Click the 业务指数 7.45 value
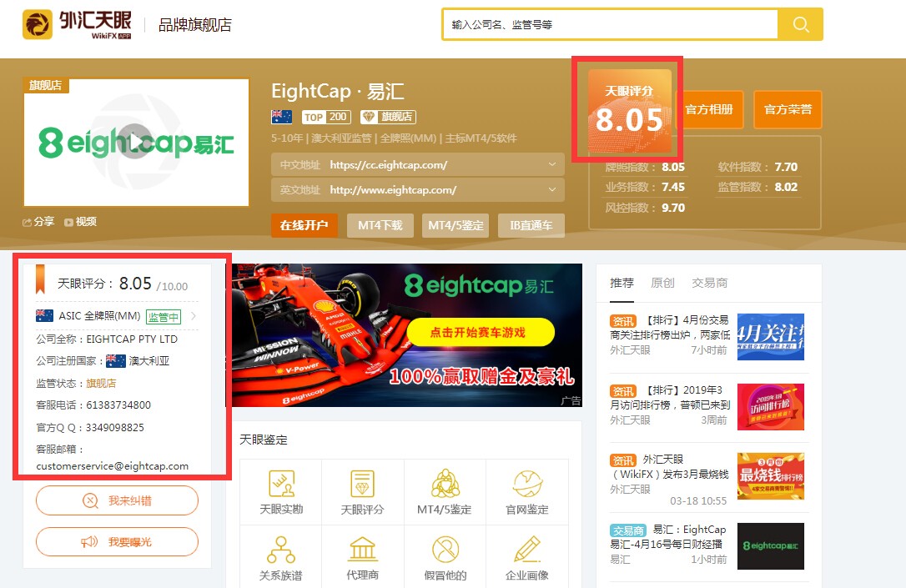 tap(673, 187)
